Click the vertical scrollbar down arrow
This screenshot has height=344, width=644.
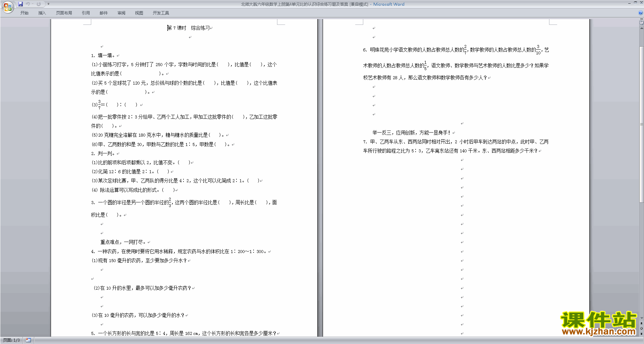tap(641, 318)
